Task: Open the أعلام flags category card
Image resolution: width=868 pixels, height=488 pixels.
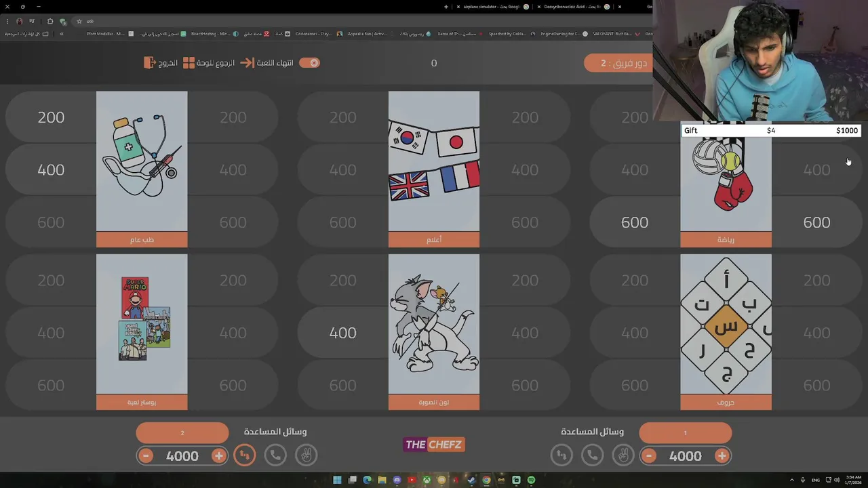Action: pyautogui.click(x=434, y=169)
